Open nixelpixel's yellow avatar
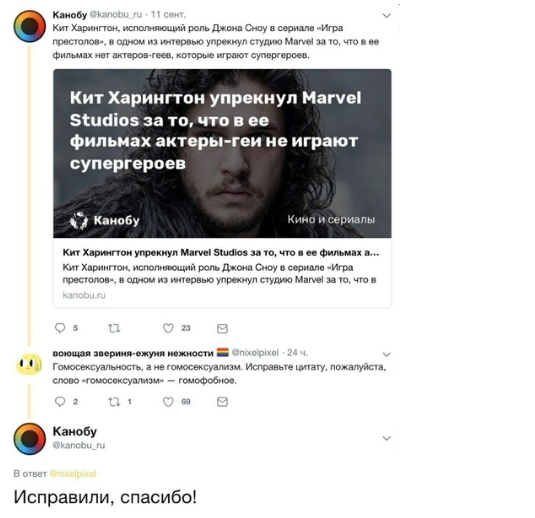Screen dimensions: 535x518 (x=29, y=364)
